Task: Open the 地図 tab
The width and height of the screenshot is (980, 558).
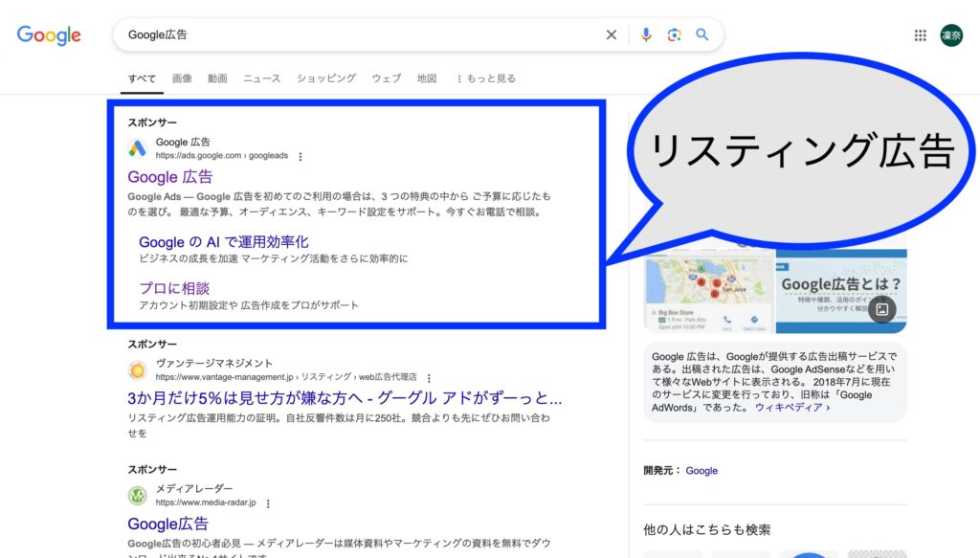Action: pyautogui.click(x=427, y=78)
